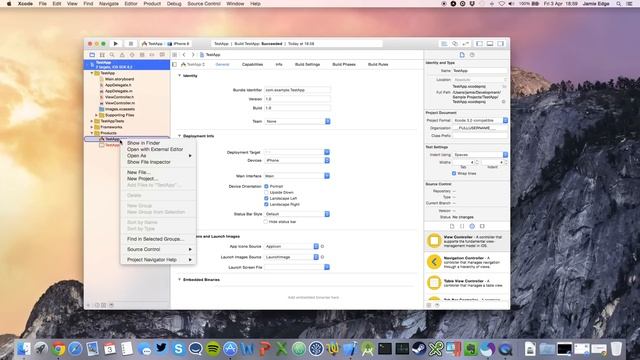The width and height of the screenshot is (640, 360).
Task: Open Chrome from the Dock
Action: [58, 349]
